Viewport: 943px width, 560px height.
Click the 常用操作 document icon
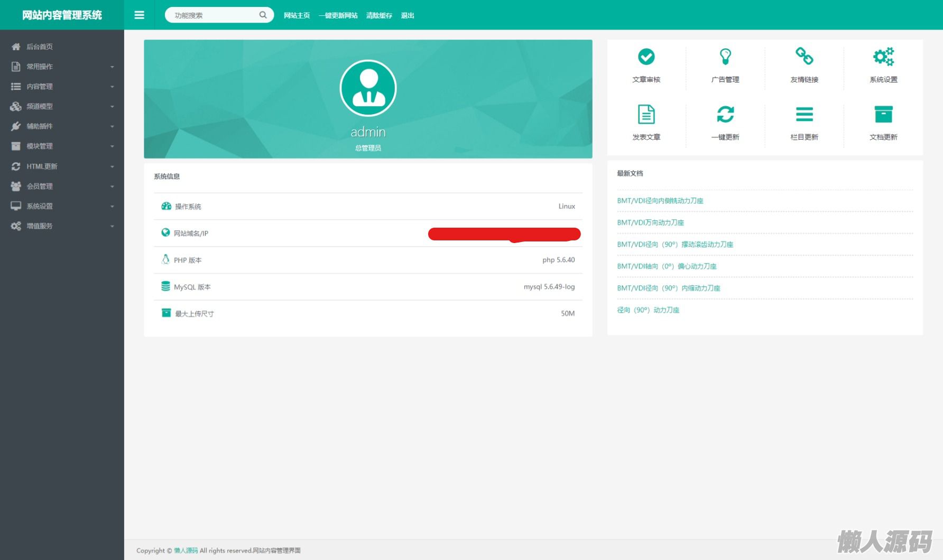[16, 67]
